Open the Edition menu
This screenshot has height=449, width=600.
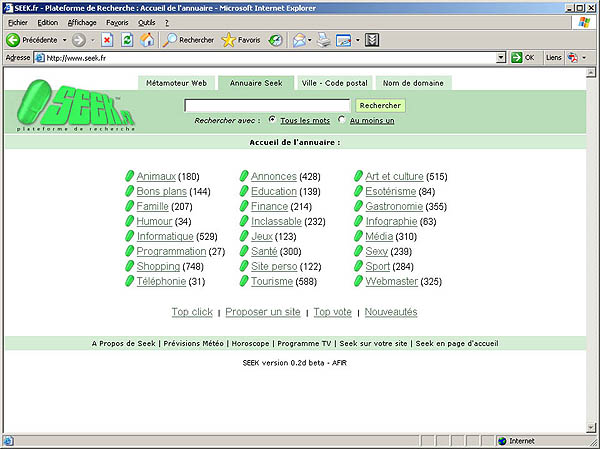tap(47, 23)
